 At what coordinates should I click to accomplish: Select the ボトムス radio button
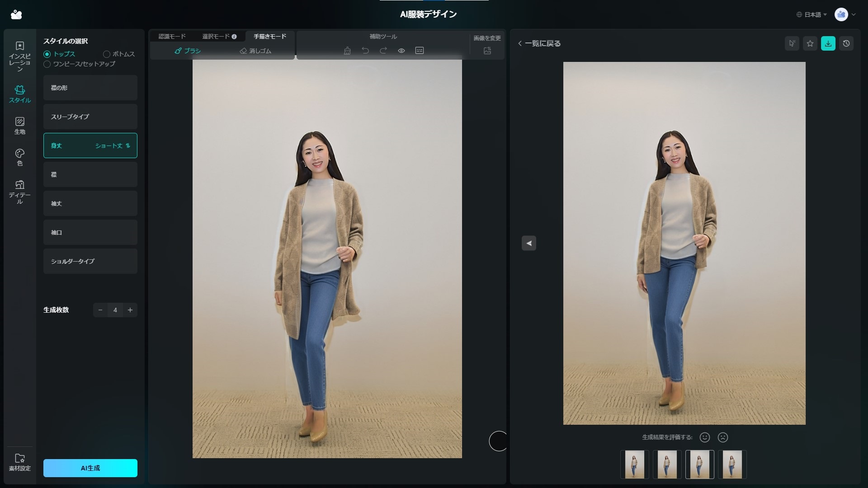pyautogui.click(x=107, y=54)
